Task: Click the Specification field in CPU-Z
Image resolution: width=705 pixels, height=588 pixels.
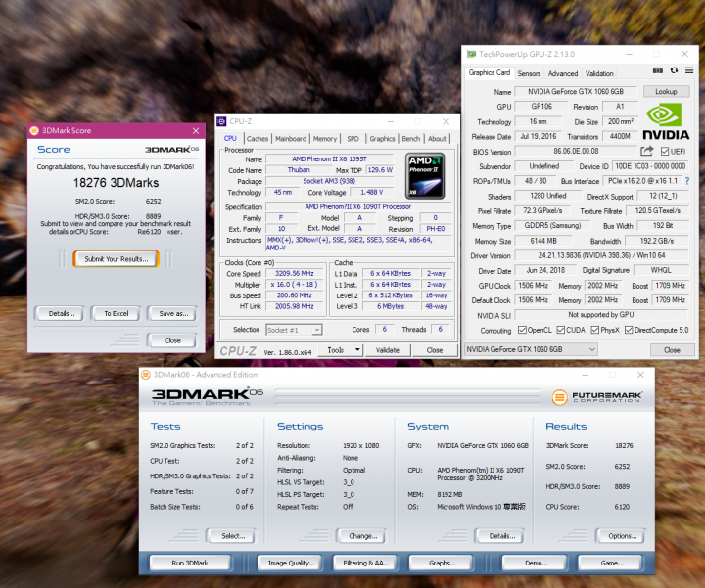Action: point(358,207)
